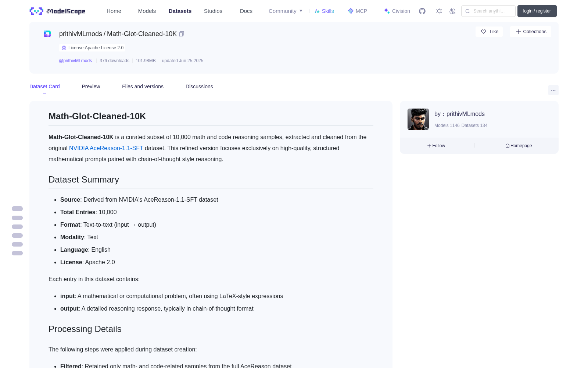The width and height of the screenshot is (588, 368).
Task: Click the "101.98MB" size text
Action: pyautogui.click(x=146, y=61)
